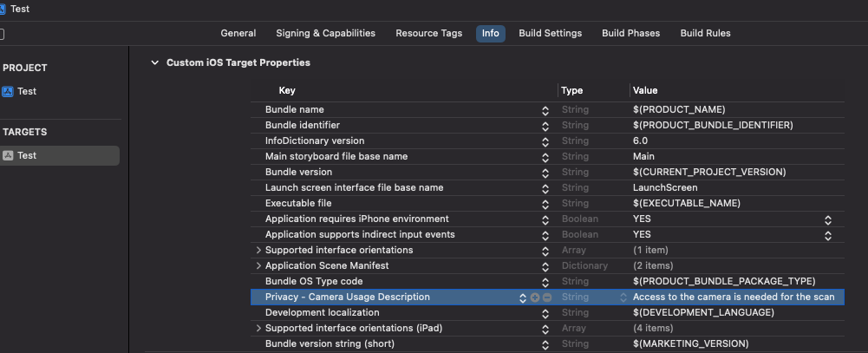The image size is (868, 353).
Task: Expand the Supported interface orientations row
Action: point(258,251)
